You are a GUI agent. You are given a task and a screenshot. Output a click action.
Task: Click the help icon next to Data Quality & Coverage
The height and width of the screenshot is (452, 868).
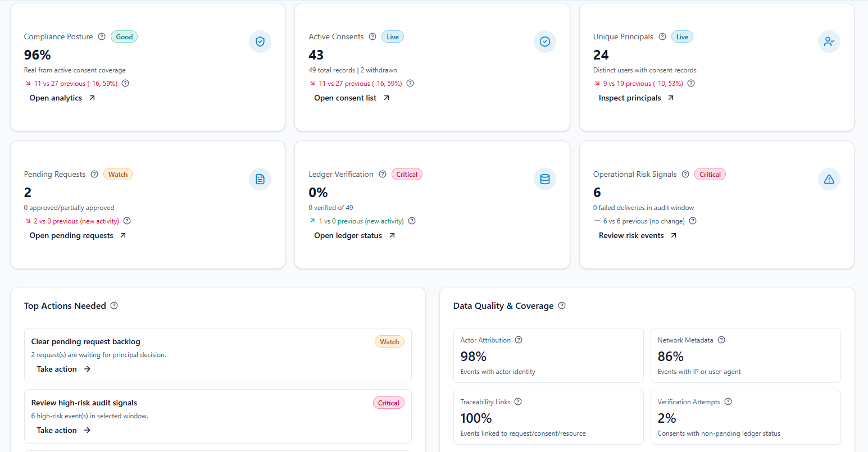562,305
